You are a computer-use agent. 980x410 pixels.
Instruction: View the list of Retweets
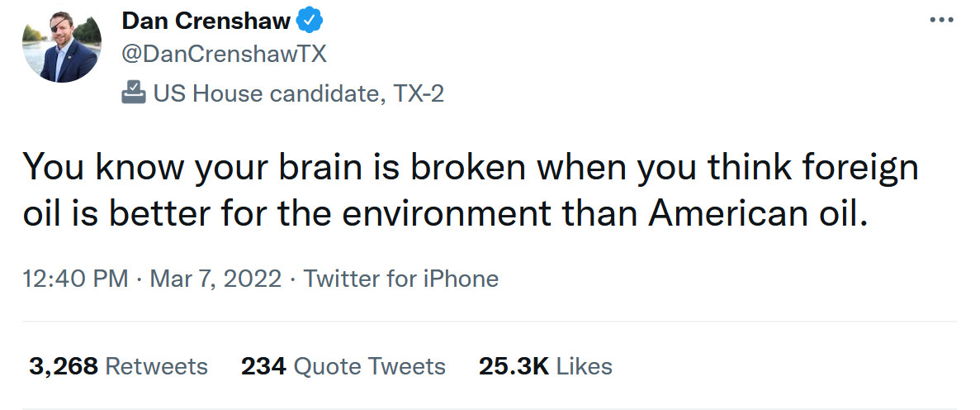[156, 366]
